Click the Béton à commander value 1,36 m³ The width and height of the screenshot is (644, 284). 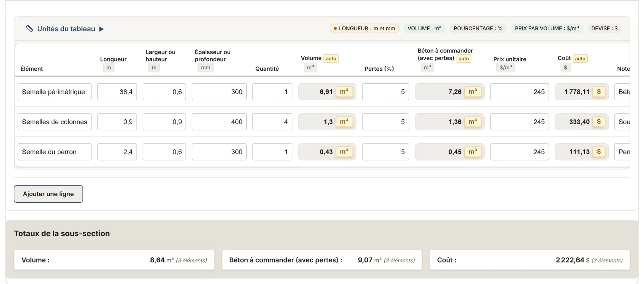[450, 122]
